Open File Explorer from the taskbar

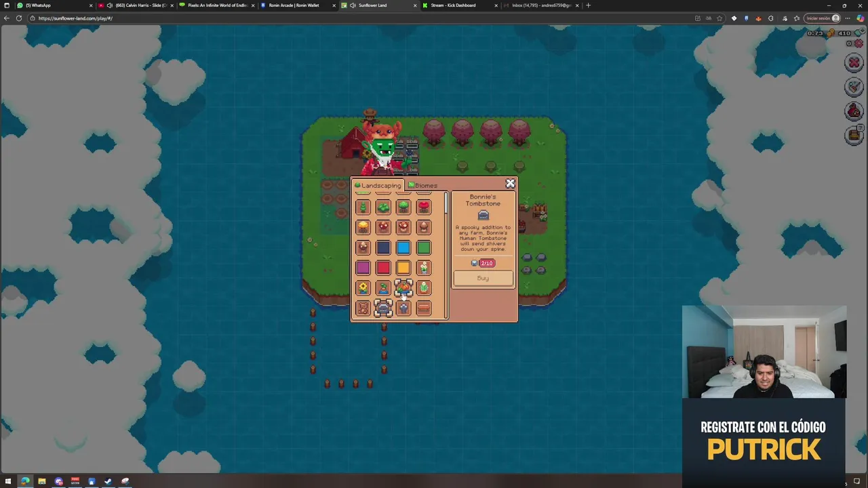point(41,481)
